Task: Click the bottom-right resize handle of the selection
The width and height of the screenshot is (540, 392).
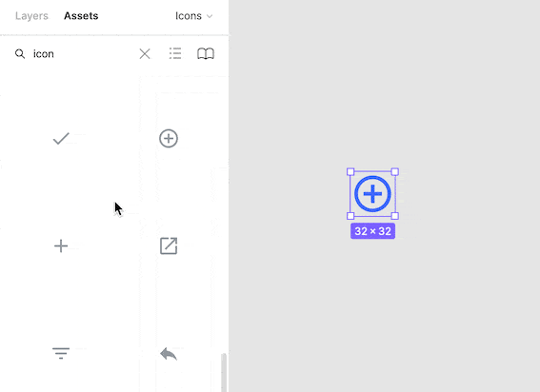Action: (x=395, y=216)
